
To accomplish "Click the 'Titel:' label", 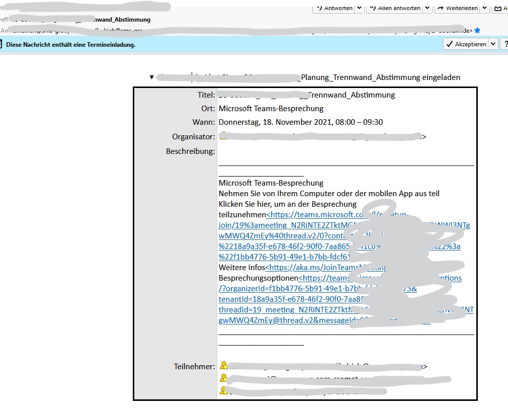I will 206,95.
